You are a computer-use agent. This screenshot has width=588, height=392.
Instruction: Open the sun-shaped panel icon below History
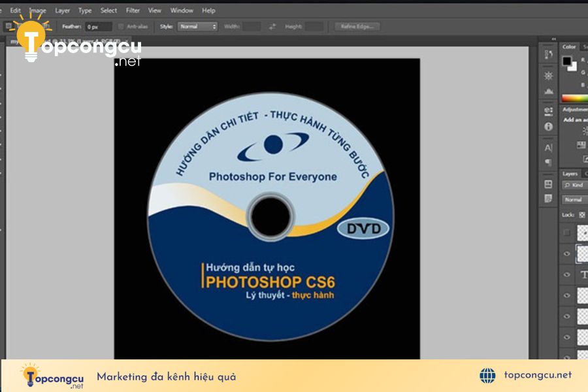point(548,76)
